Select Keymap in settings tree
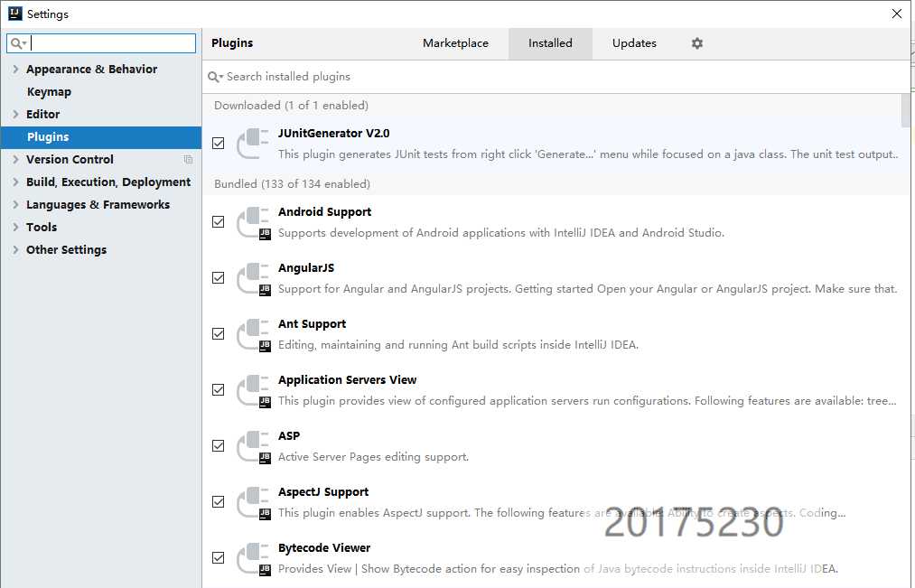 [49, 91]
